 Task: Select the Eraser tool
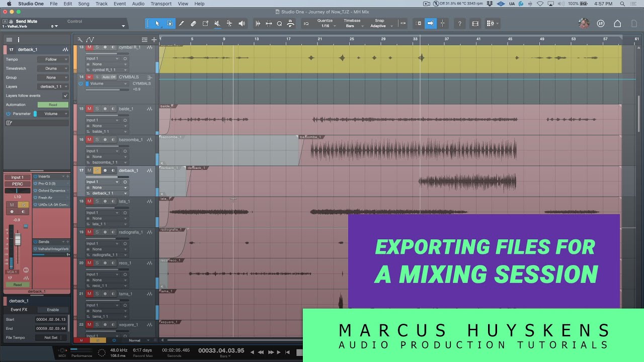coord(194,24)
